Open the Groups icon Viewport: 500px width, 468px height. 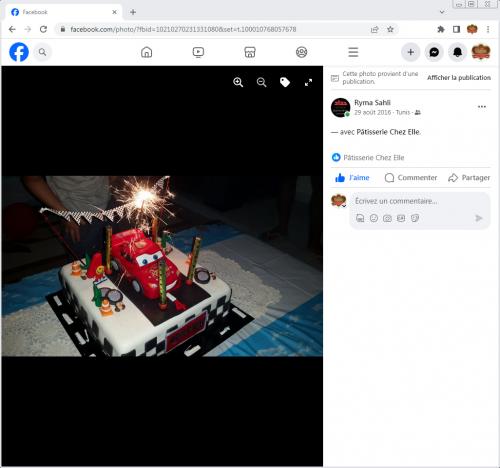tap(302, 52)
